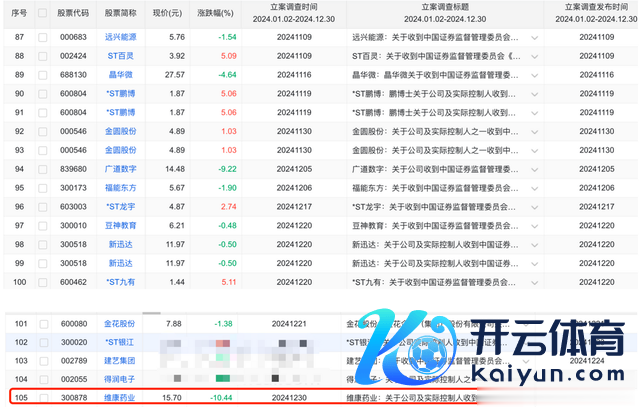Click the sort icon beside 涨跌幅(%) header
This screenshot has width=640, height=407.
click(x=238, y=13)
